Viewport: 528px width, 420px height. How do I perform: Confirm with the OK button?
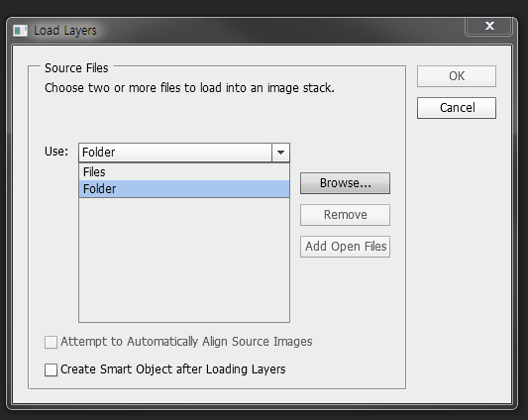(457, 76)
